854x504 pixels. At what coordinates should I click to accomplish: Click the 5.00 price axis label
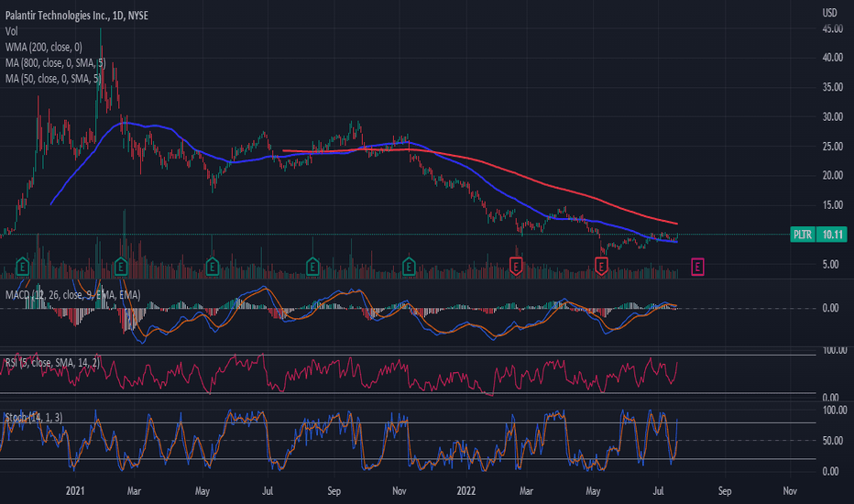pos(831,264)
